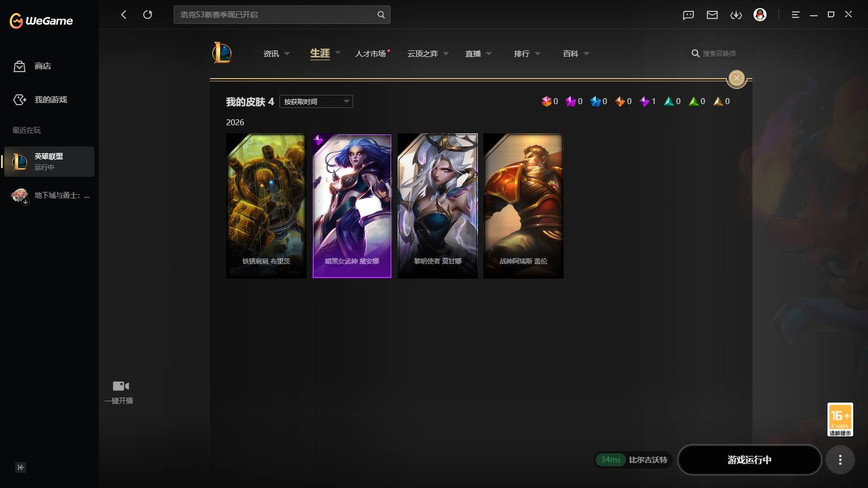The height and width of the screenshot is (488, 868).
Task: Click the WeGame logo
Action: 41,21
